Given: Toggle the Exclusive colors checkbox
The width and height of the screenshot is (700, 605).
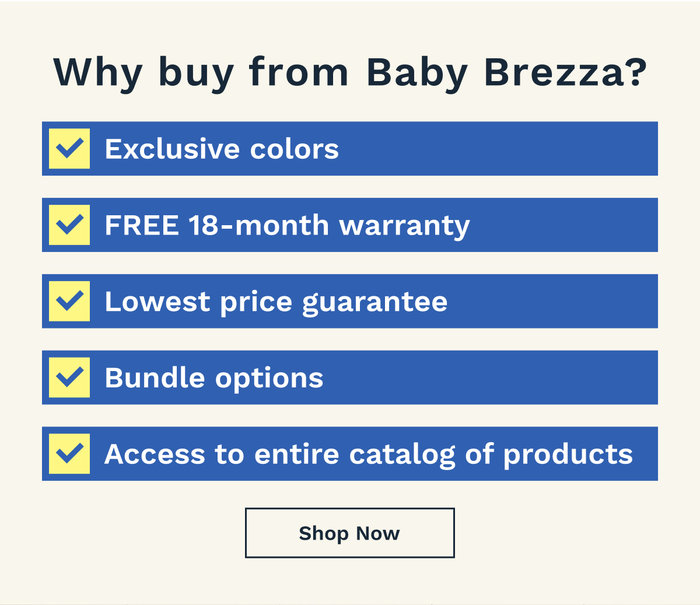Looking at the screenshot, I should 69,149.
